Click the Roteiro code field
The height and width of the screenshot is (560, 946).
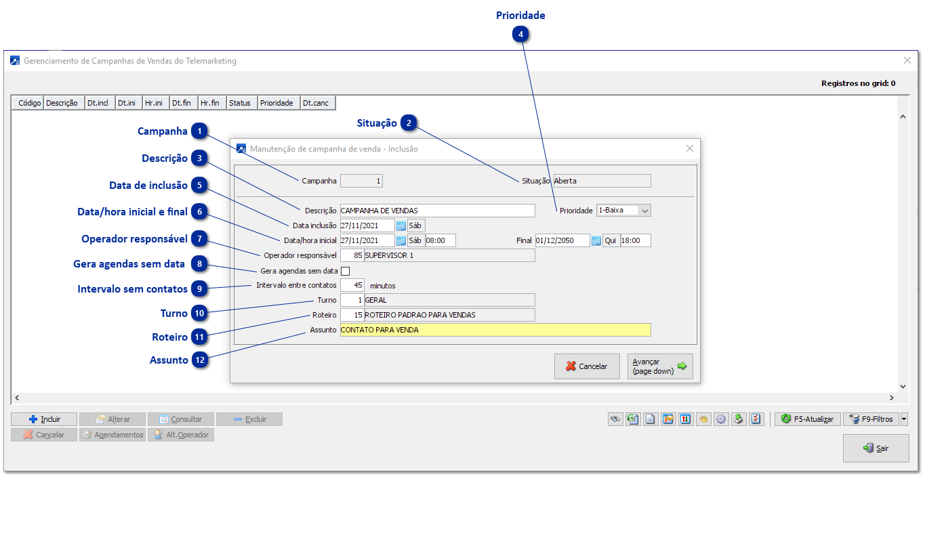[352, 315]
